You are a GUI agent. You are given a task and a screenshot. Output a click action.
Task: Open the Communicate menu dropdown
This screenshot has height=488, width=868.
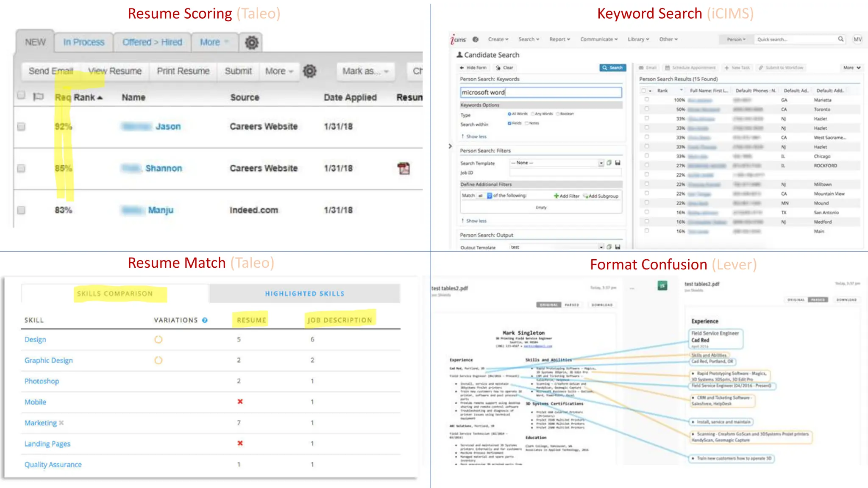coord(599,39)
